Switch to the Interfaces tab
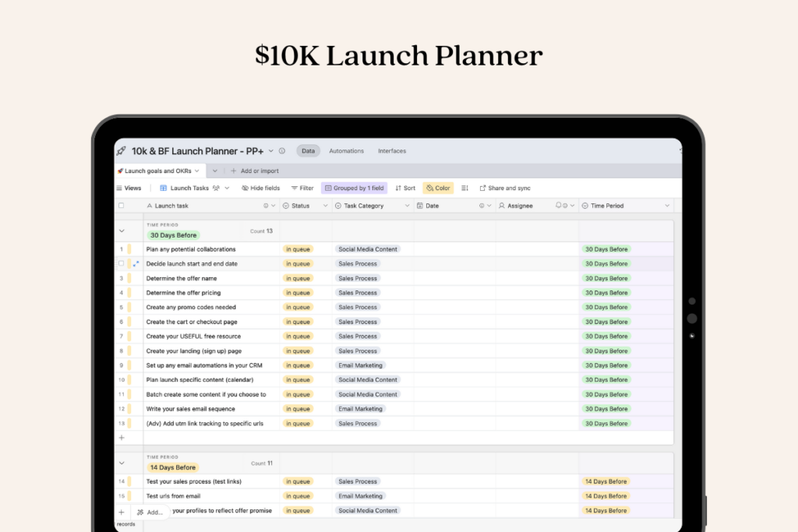 [392, 151]
